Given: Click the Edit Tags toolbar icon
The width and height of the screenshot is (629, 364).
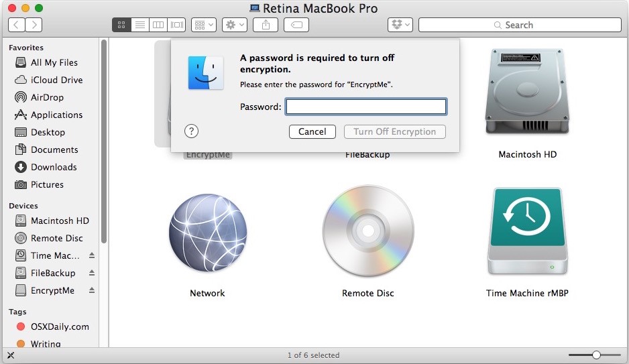Looking at the screenshot, I should coord(296,25).
